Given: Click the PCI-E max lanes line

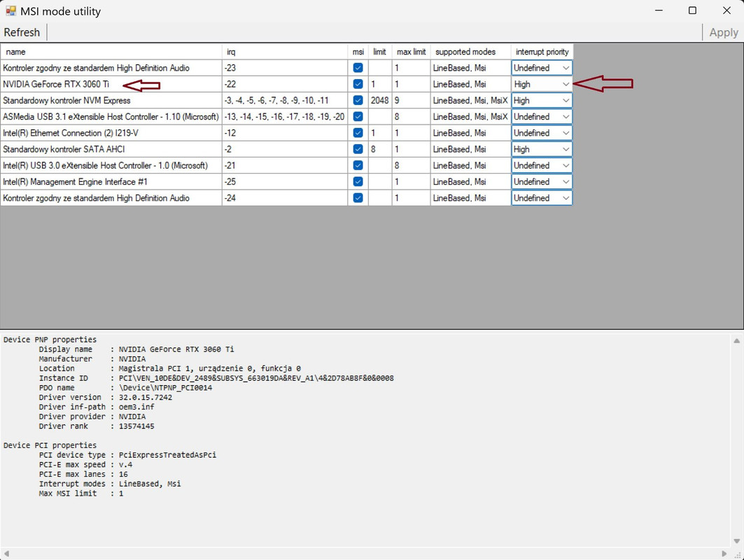Looking at the screenshot, I should coord(83,474).
